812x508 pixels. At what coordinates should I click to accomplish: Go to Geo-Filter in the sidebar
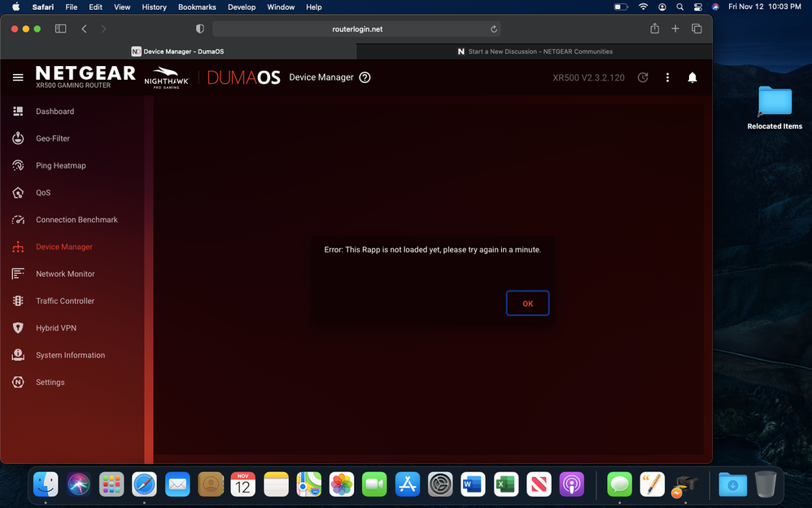(52, 138)
